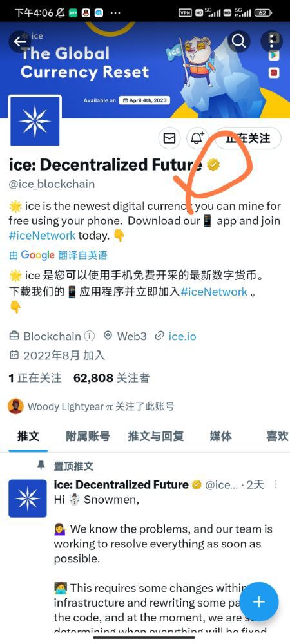Open the profile search magnifier icon
Viewport: 290px width, 644px height.
click(238, 41)
